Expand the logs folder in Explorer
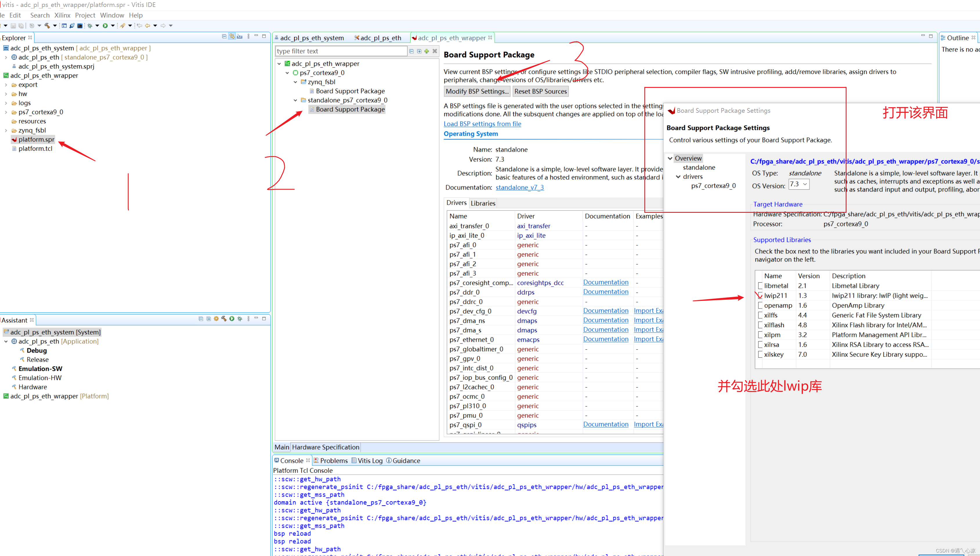 (6, 103)
